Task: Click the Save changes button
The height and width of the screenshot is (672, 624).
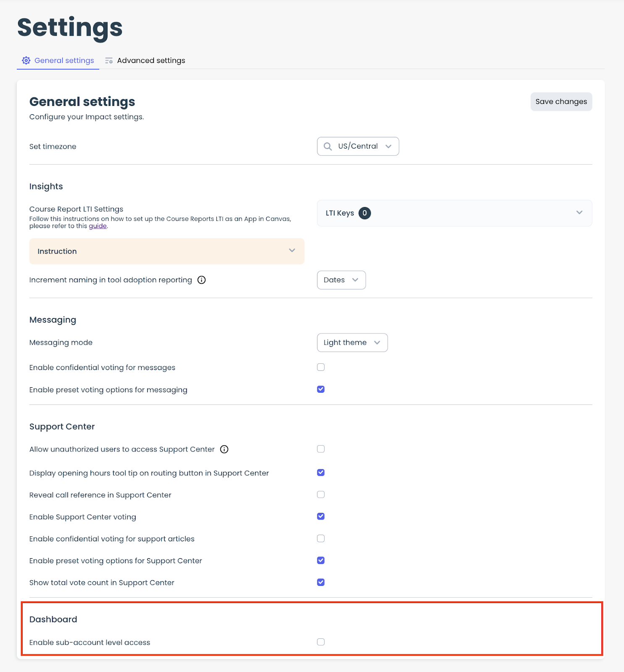Action: click(x=561, y=102)
